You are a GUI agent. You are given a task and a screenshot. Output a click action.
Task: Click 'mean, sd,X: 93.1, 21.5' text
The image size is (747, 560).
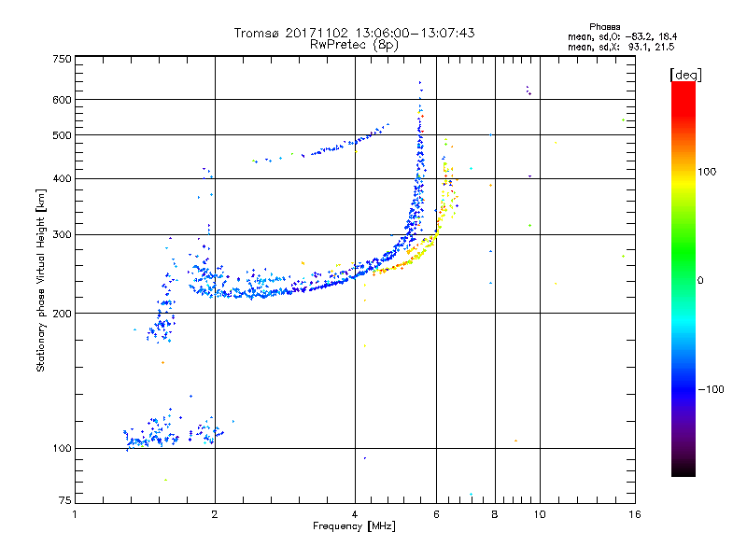pos(621,47)
